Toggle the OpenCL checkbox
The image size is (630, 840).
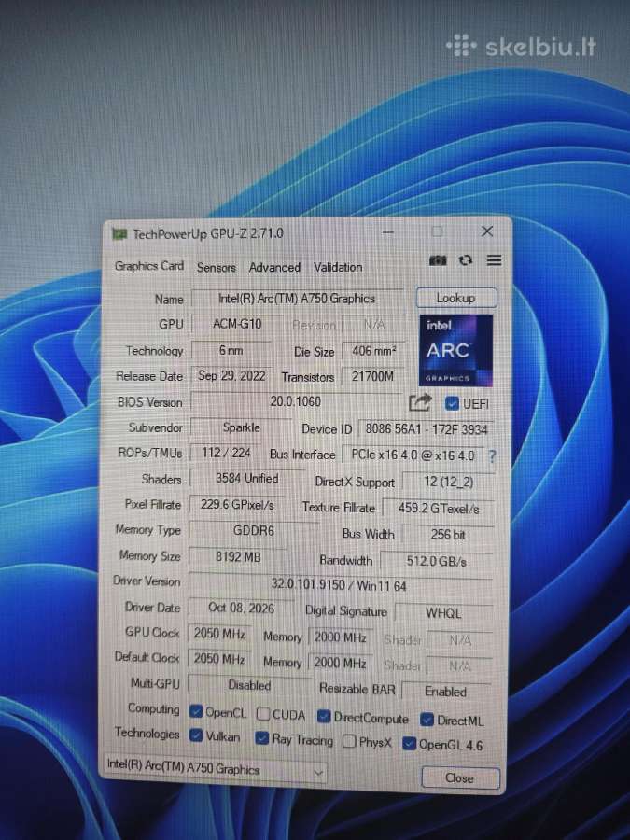click(x=196, y=711)
